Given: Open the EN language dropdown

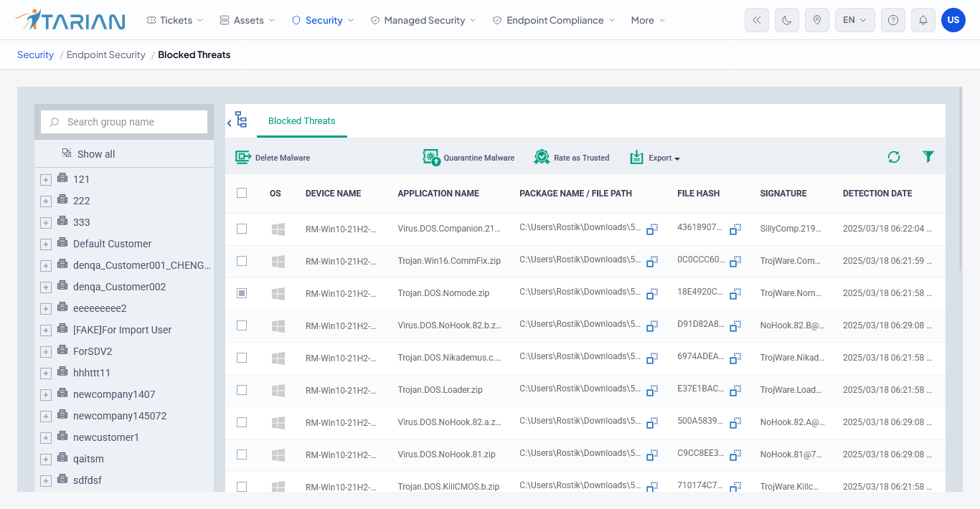Looking at the screenshot, I should [855, 20].
